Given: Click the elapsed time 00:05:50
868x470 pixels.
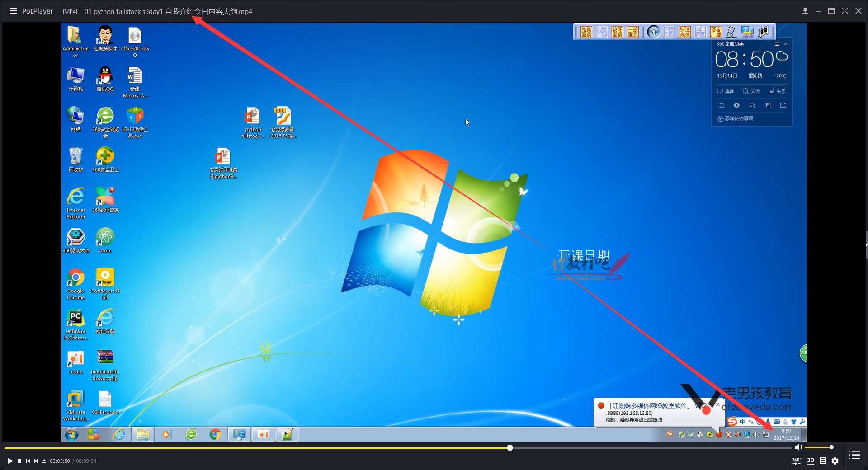Looking at the screenshot, I should click(60, 461).
